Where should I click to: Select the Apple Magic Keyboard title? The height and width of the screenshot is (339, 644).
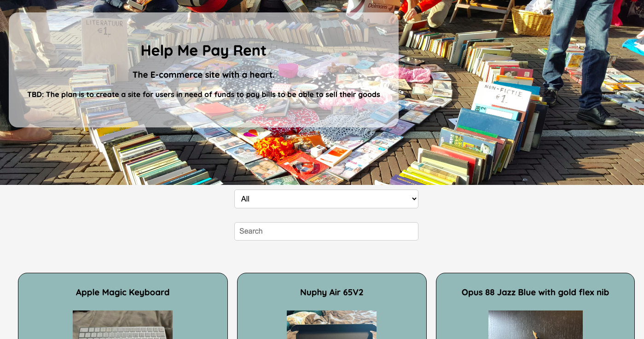(122, 292)
